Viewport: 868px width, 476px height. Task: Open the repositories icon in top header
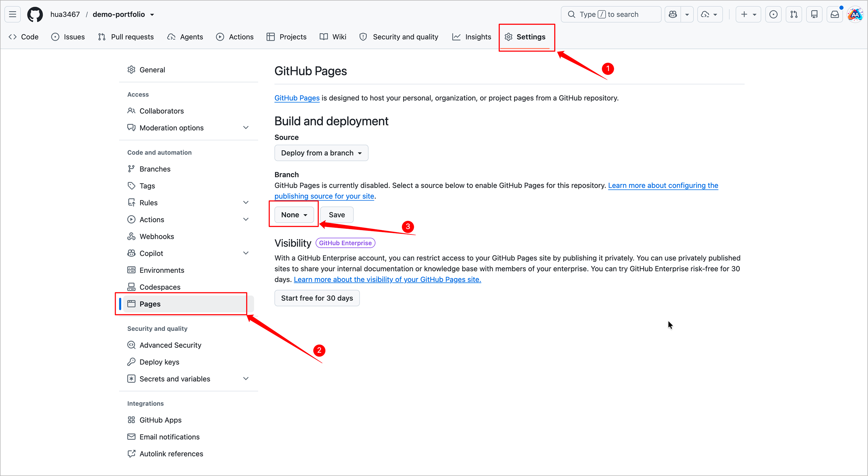point(814,14)
